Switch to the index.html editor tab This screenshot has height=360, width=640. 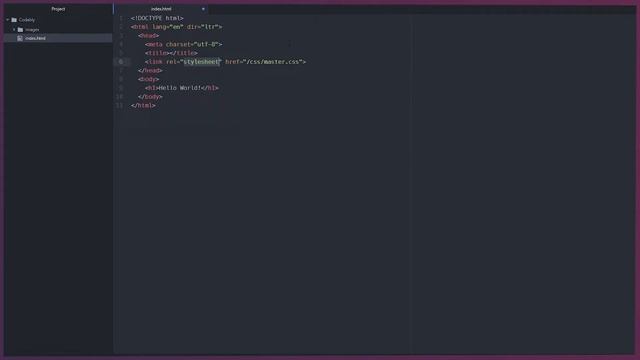coord(161,9)
